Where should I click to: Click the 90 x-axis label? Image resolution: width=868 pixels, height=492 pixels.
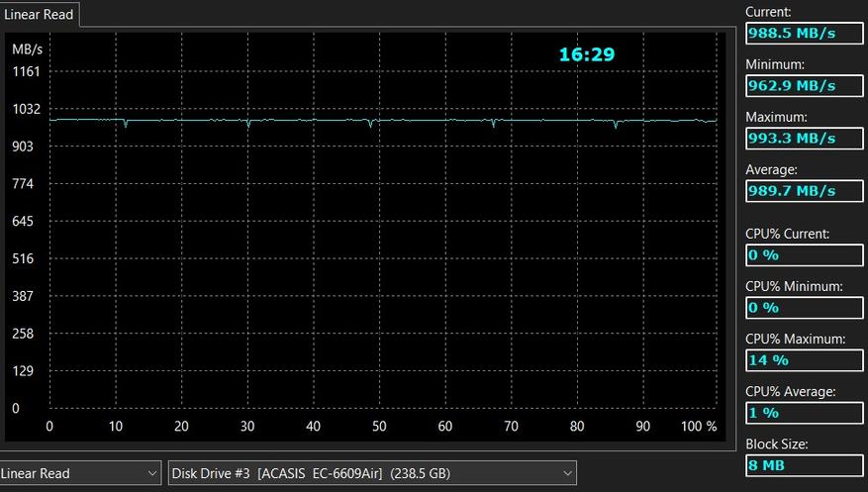tap(642, 426)
